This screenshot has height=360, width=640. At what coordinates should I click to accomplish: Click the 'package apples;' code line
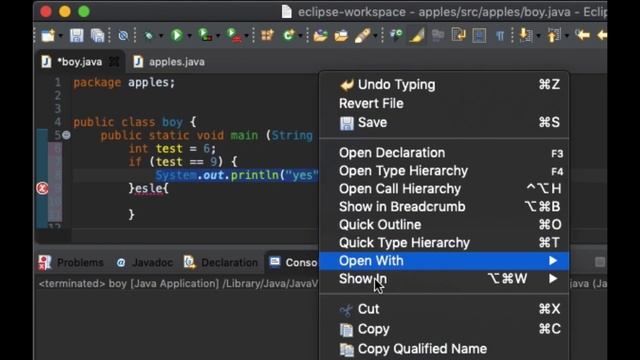(124, 82)
